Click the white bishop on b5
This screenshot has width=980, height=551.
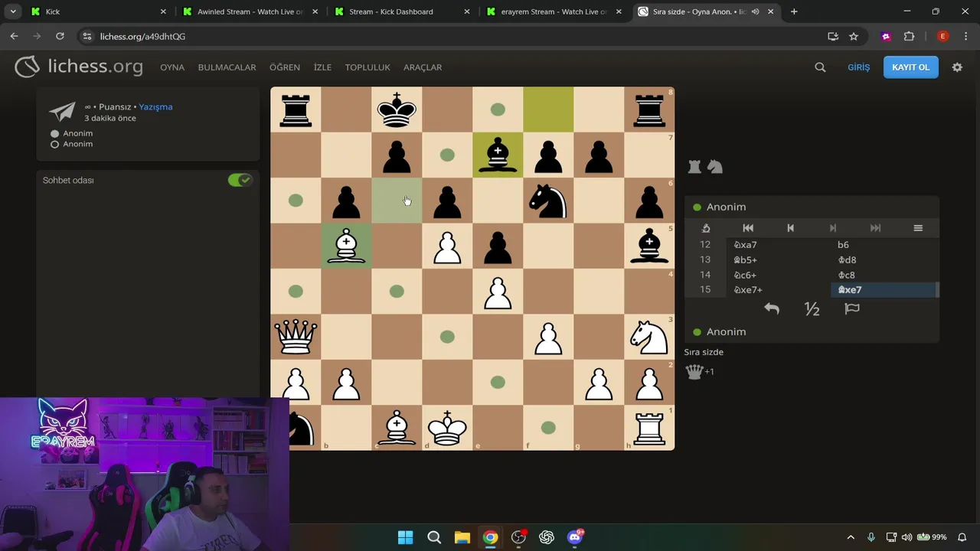(346, 246)
